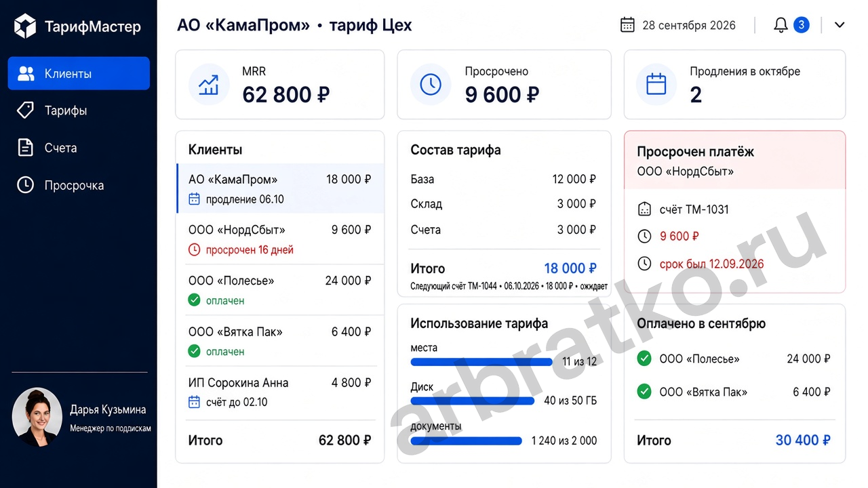Select ООО «Полесье» in the Клиенты list
Viewport: 868px width, 488px height.
point(280,290)
